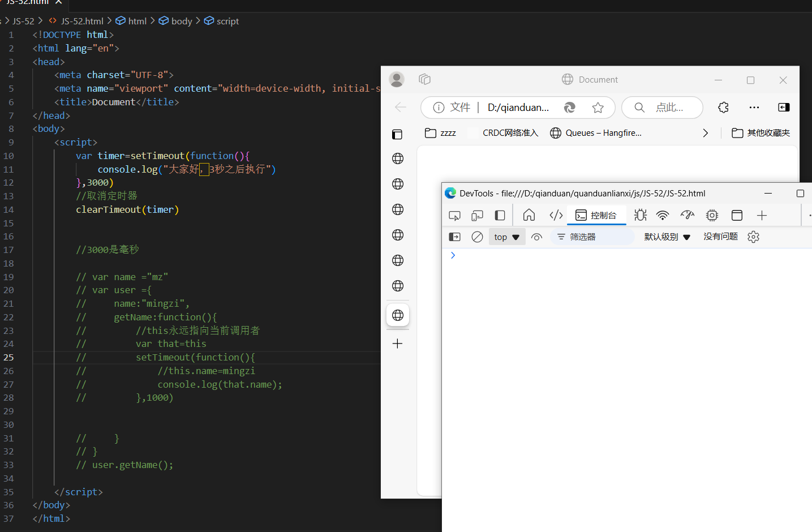Screen dimensions: 812x532
Task: Select the 控制台 console tab
Action: 596,216
